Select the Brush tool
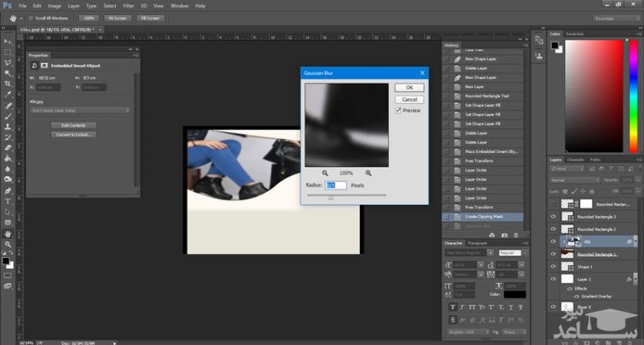644x345 pixels. coord(8,116)
